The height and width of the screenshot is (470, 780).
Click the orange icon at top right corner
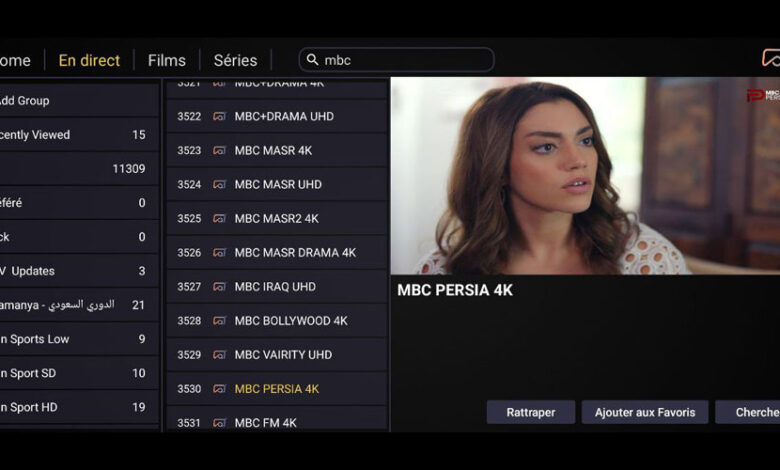771,58
